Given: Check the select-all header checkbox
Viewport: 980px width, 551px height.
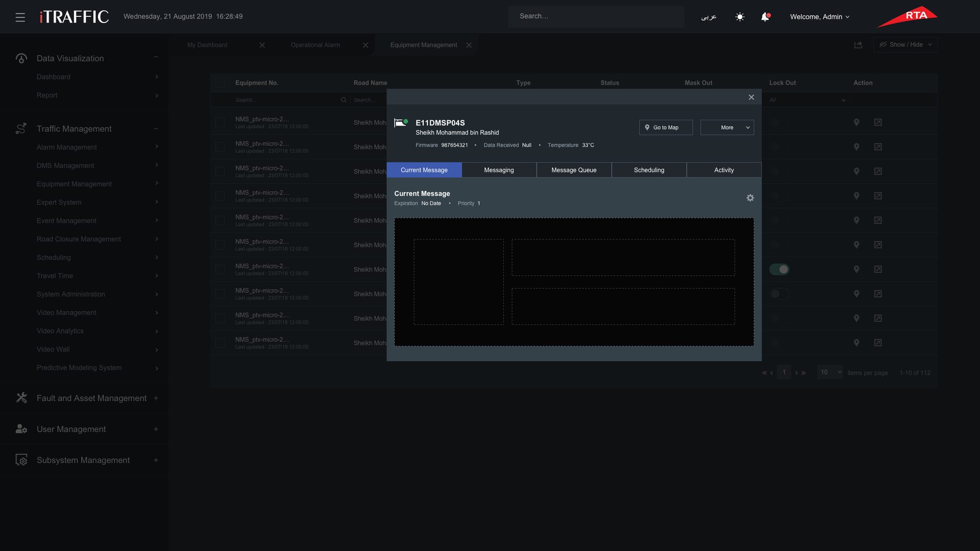Looking at the screenshot, I should tap(220, 83).
